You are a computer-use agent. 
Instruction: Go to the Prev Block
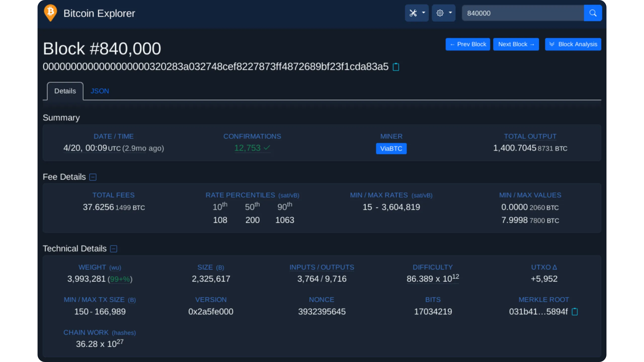tap(468, 44)
